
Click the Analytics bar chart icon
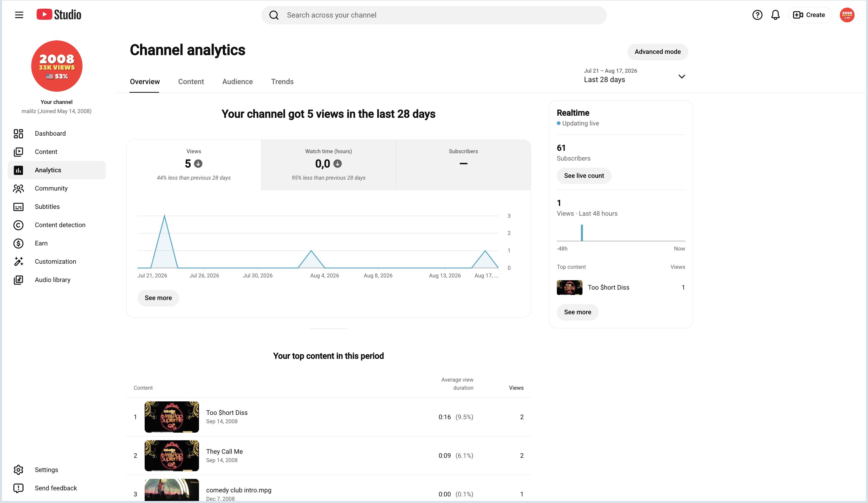[18, 170]
